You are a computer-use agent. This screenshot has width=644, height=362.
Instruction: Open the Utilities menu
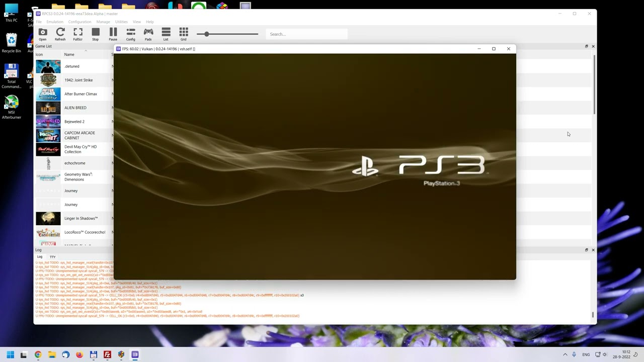click(121, 22)
